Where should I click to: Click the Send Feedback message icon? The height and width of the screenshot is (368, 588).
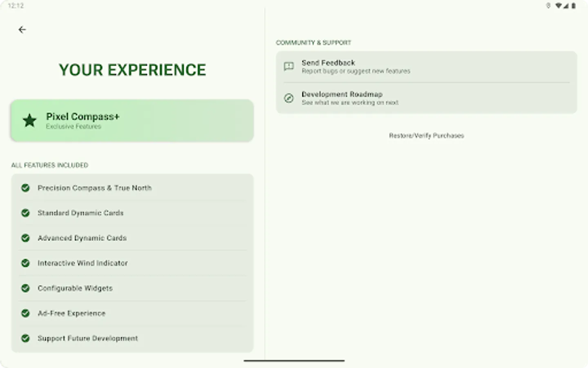289,67
